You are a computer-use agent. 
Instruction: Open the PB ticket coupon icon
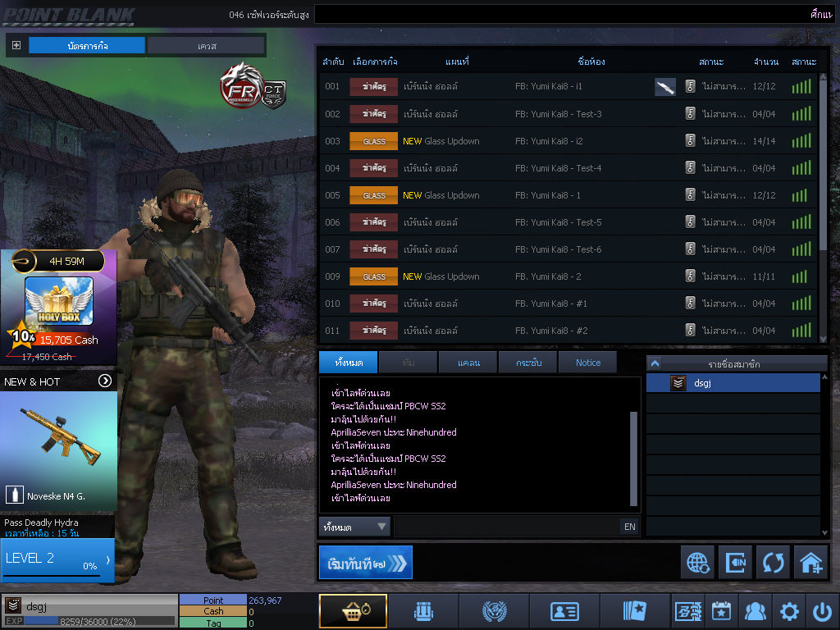688,610
